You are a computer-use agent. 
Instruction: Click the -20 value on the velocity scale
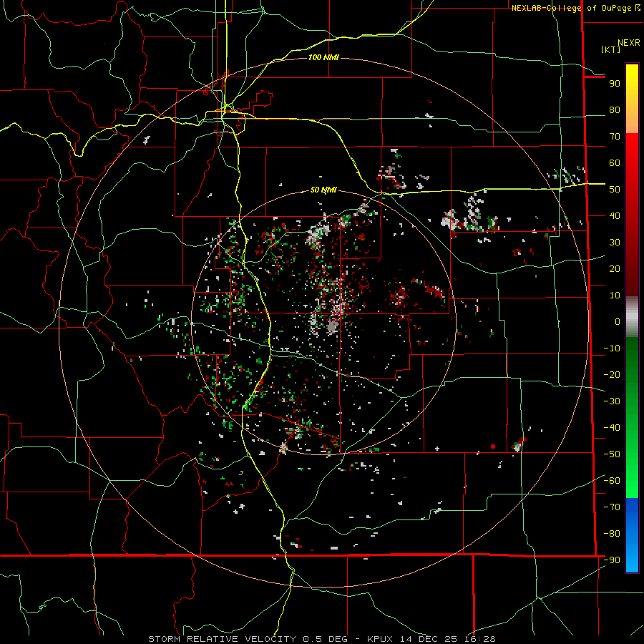tap(612, 375)
